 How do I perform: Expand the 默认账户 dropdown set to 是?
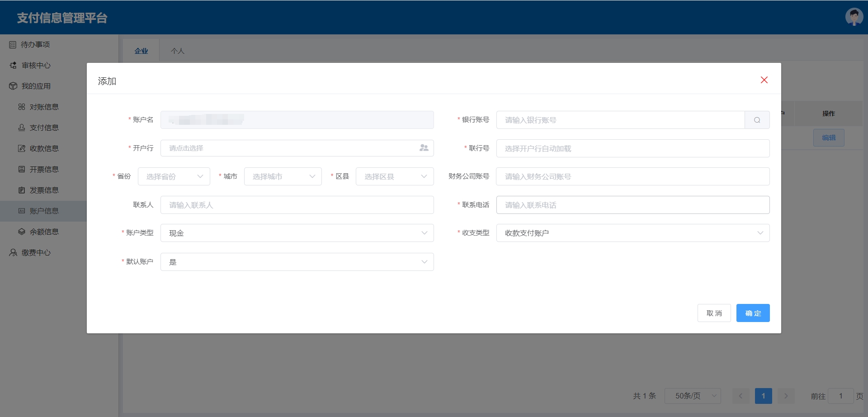(x=297, y=262)
